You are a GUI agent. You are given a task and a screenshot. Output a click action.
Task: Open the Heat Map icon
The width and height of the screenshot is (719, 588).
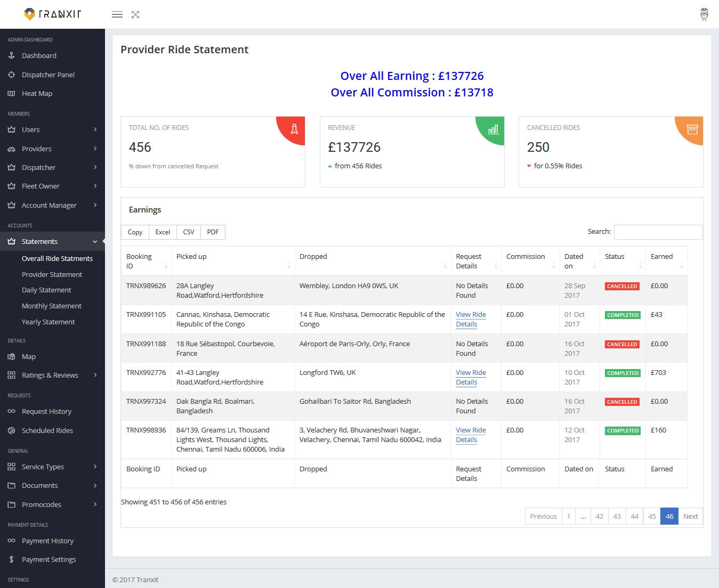[11, 93]
